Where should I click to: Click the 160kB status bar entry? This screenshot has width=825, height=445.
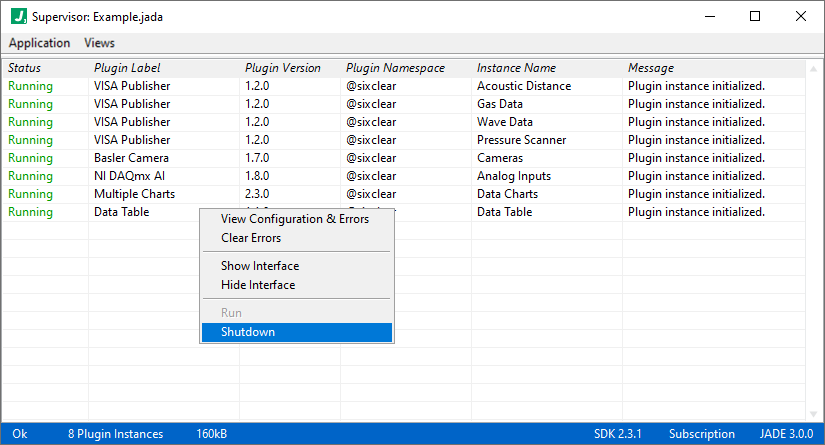tap(212, 434)
